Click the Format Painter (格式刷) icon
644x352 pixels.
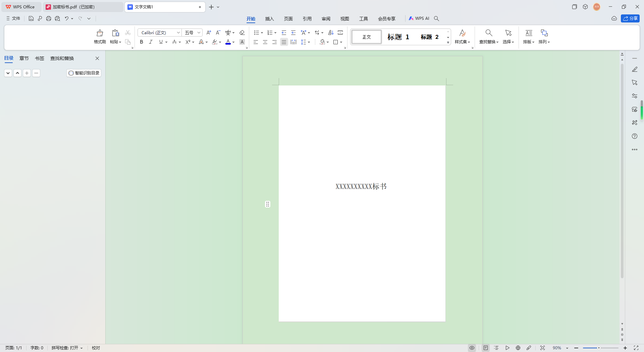coord(100,33)
